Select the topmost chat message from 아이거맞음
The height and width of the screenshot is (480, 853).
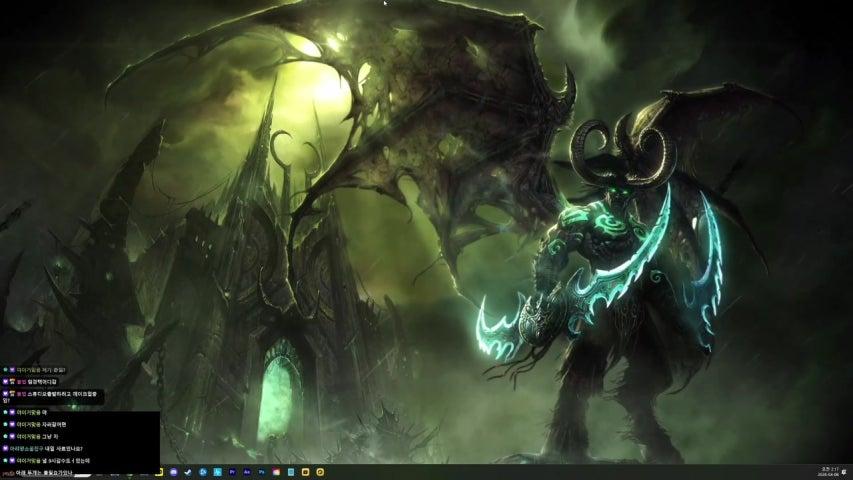tap(40, 369)
